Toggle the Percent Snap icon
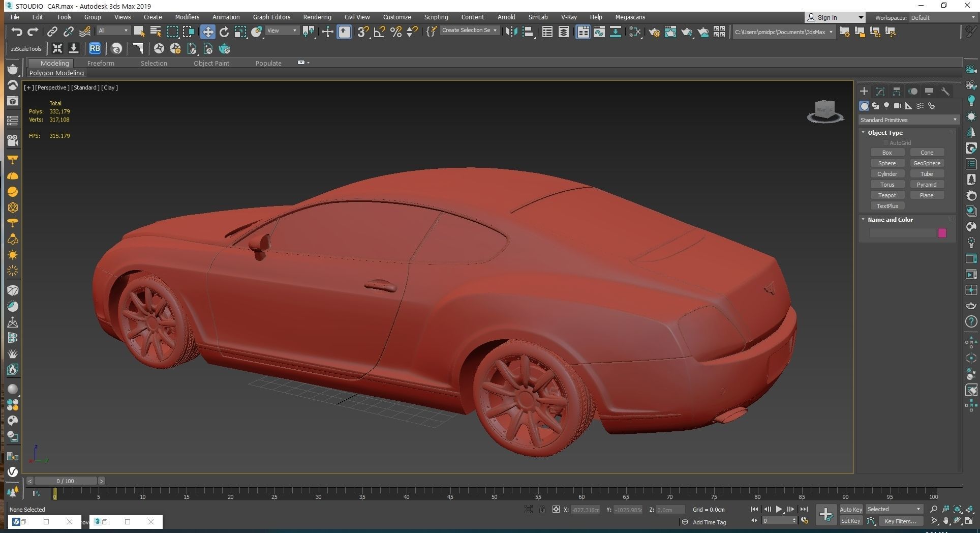Viewport: 980px width, 533px height. click(396, 32)
